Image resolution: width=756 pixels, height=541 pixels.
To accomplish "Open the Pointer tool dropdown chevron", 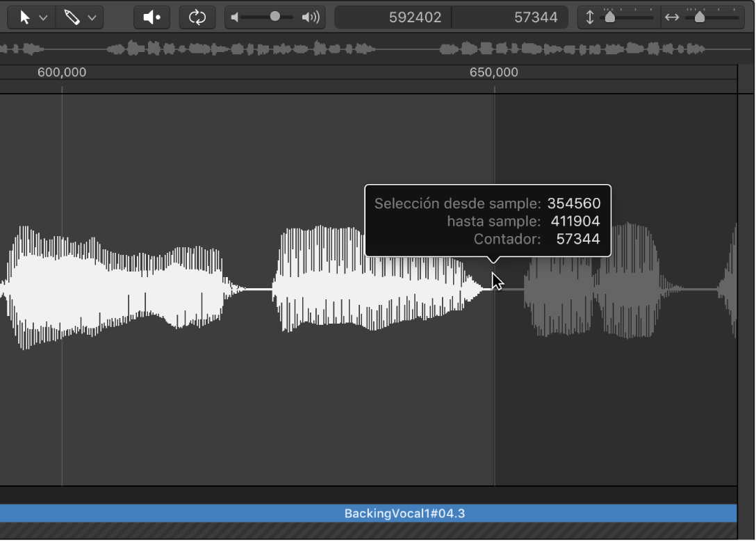I will tap(43, 18).
